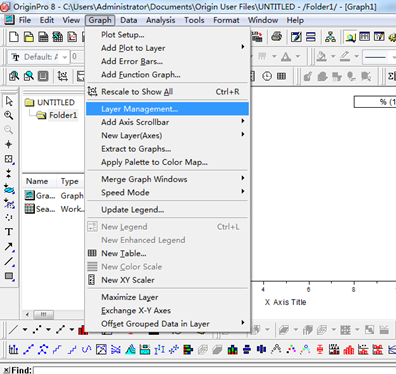
Task: Select New XY Scaler menu item
Action: click(167, 280)
